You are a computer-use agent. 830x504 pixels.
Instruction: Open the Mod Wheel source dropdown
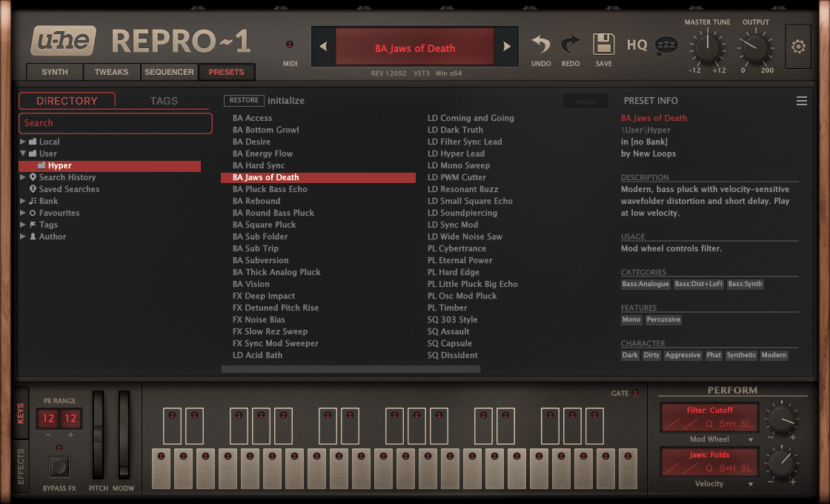point(750,440)
